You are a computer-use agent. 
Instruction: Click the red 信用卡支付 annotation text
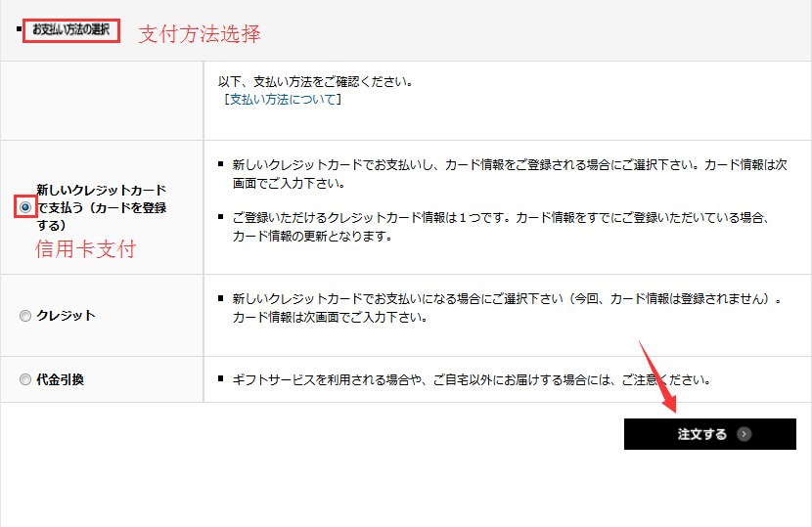tap(85, 249)
